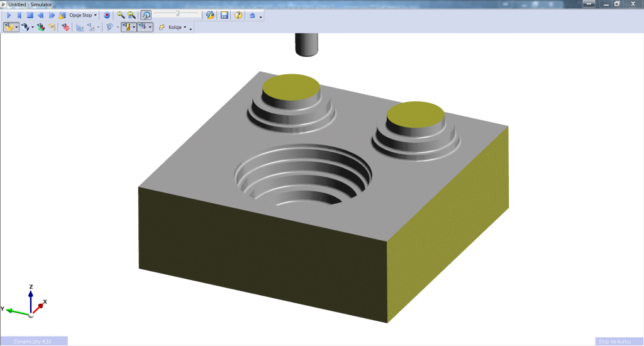Click the simulation speed slider
This screenshot has height=346, width=644.
click(178, 13)
